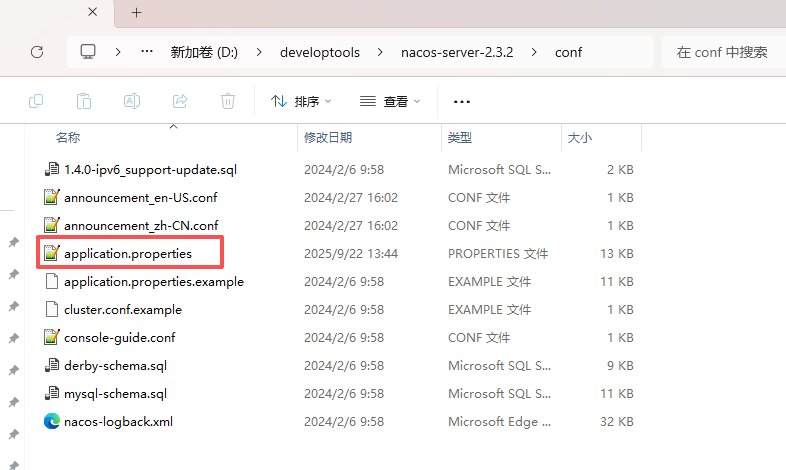Select application.properties.example file
Screen dimensions: 786x470
pos(154,282)
